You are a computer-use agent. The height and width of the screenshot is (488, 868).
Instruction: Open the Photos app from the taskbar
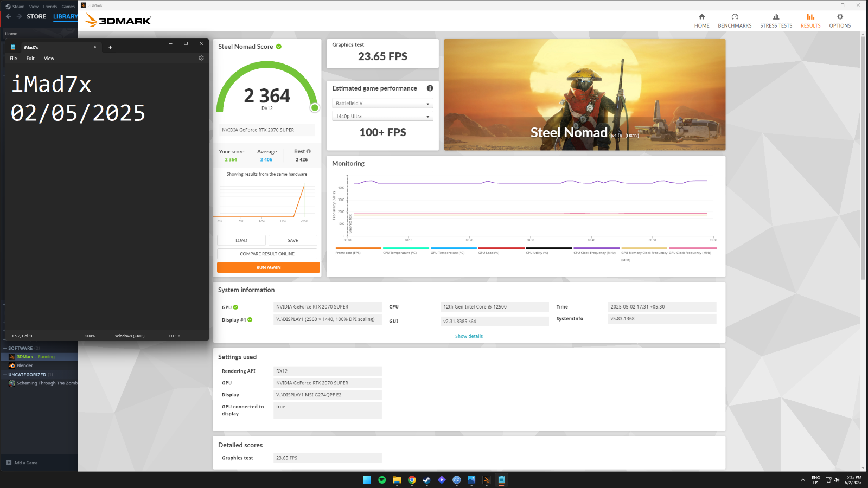471,480
